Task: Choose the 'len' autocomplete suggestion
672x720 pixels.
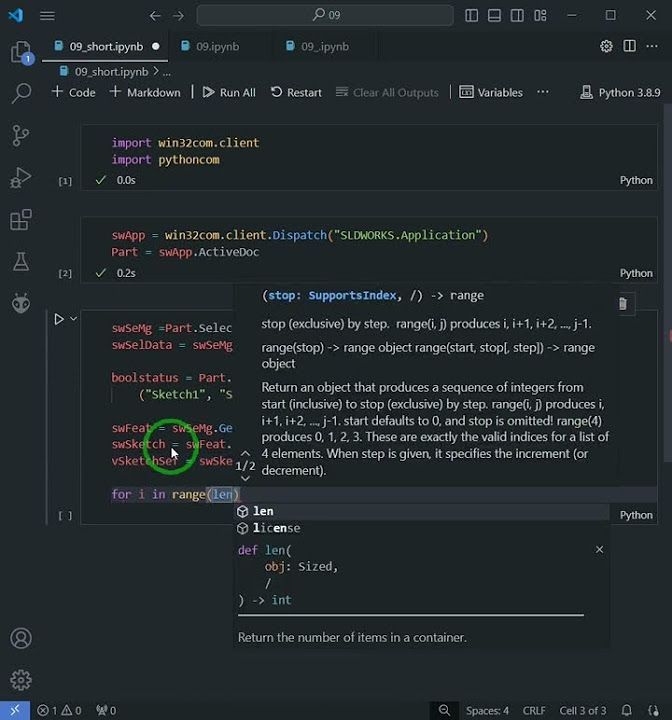Action: point(422,511)
